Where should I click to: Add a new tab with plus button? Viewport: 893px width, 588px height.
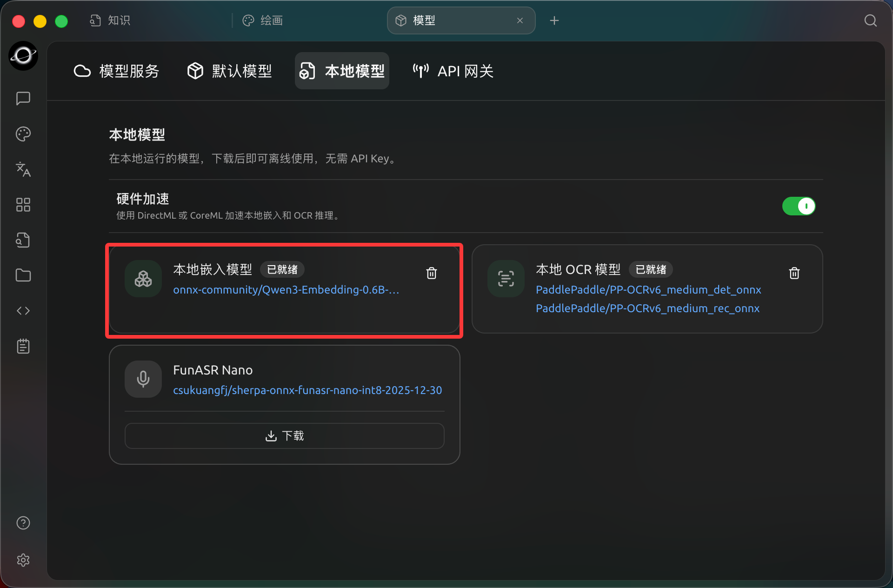coord(554,20)
